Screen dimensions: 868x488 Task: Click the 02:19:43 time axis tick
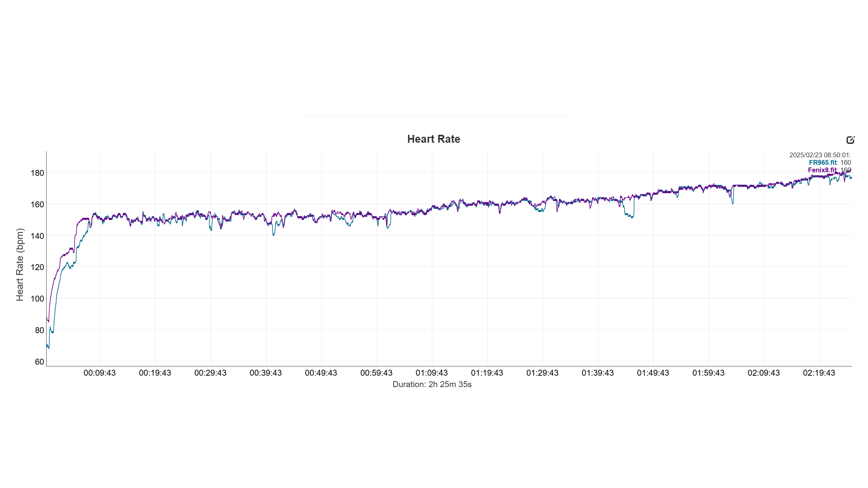[x=819, y=373]
